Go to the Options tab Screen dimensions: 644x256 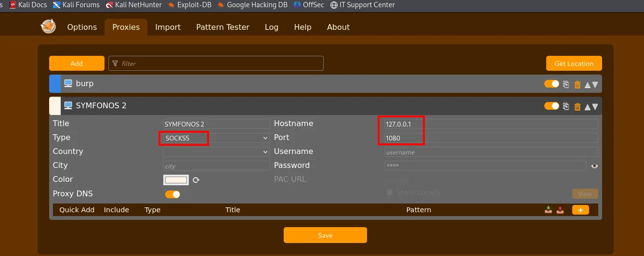[82, 27]
